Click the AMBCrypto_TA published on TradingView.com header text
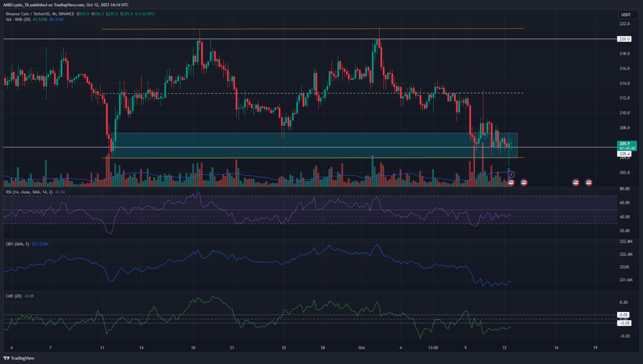This screenshot has width=643, height=364. click(66, 5)
